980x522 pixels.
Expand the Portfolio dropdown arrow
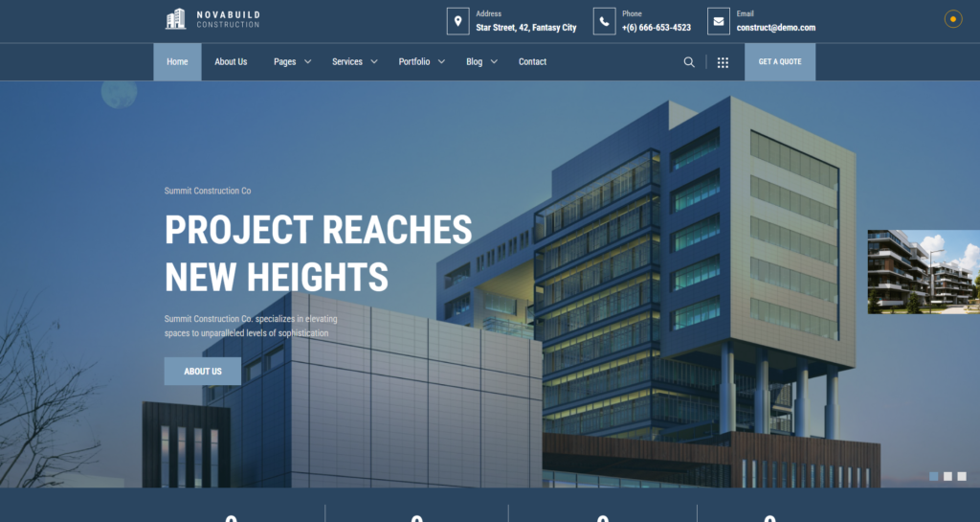click(441, 62)
